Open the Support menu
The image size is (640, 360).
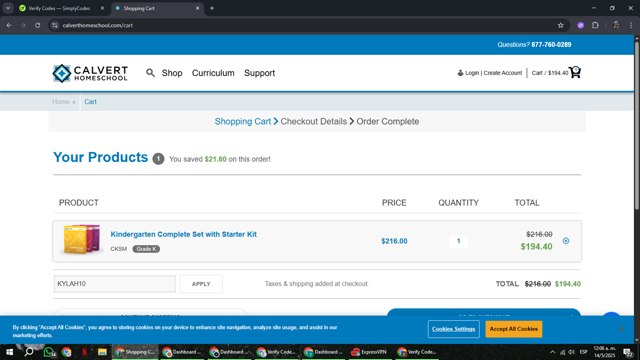click(x=260, y=73)
